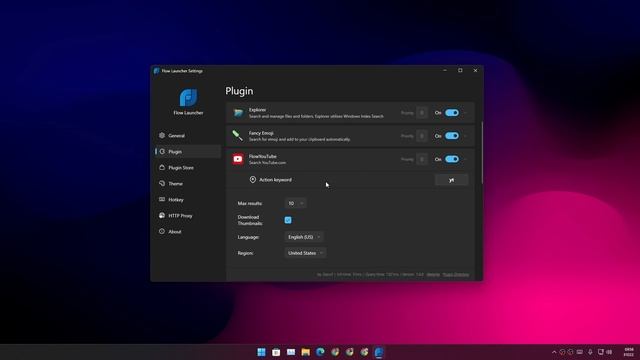Image resolution: width=640 pixels, height=360 pixels.
Task: Click the Flow Launcher logo in sidebar
Action: coord(188,98)
